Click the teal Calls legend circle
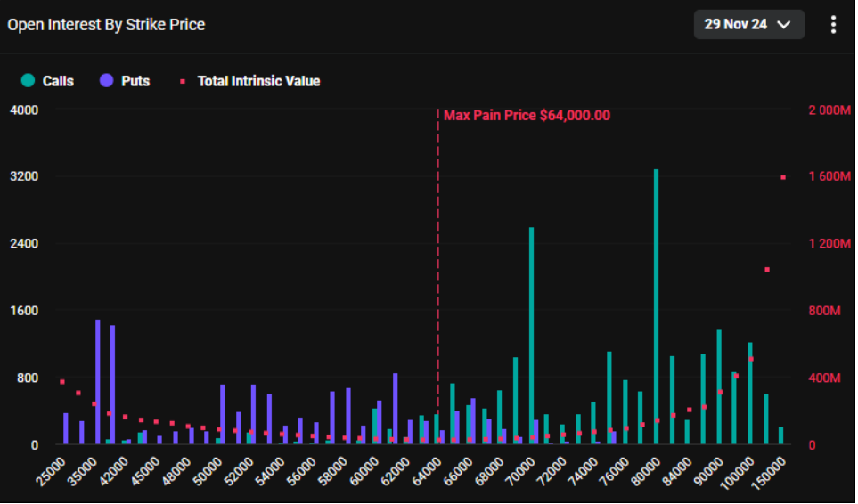This screenshot has height=504, width=858. click(28, 81)
